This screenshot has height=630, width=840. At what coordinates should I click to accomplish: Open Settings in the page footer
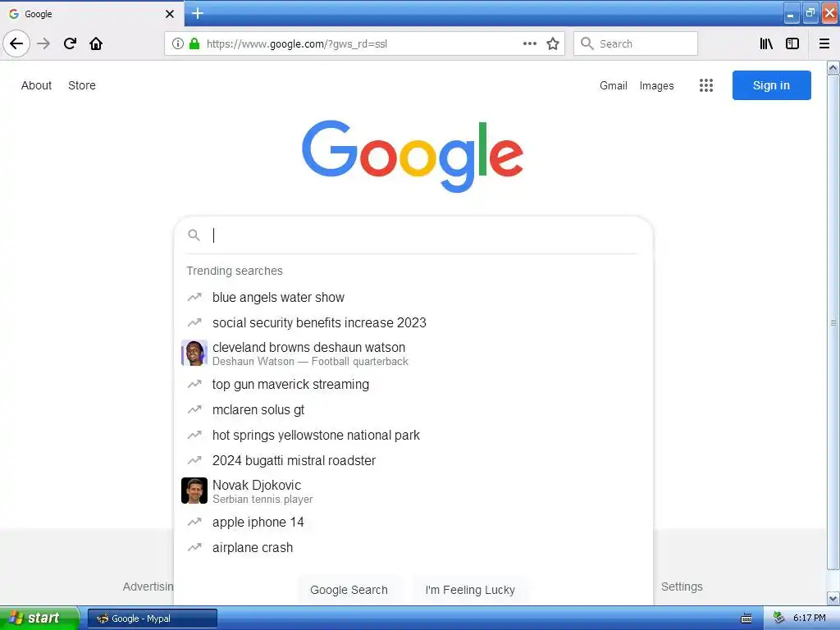coord(682,587)
